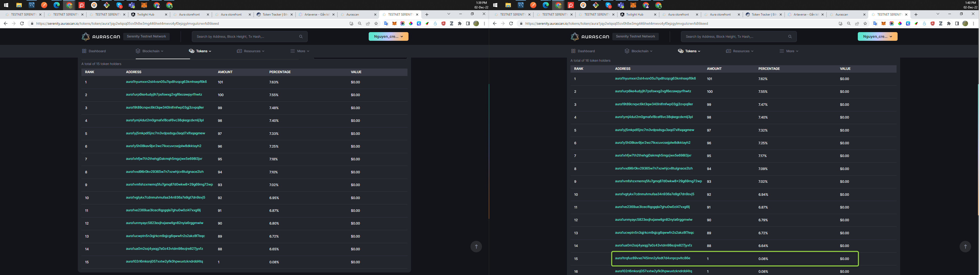Click the coins icon next to Tokens

(191, 50)
